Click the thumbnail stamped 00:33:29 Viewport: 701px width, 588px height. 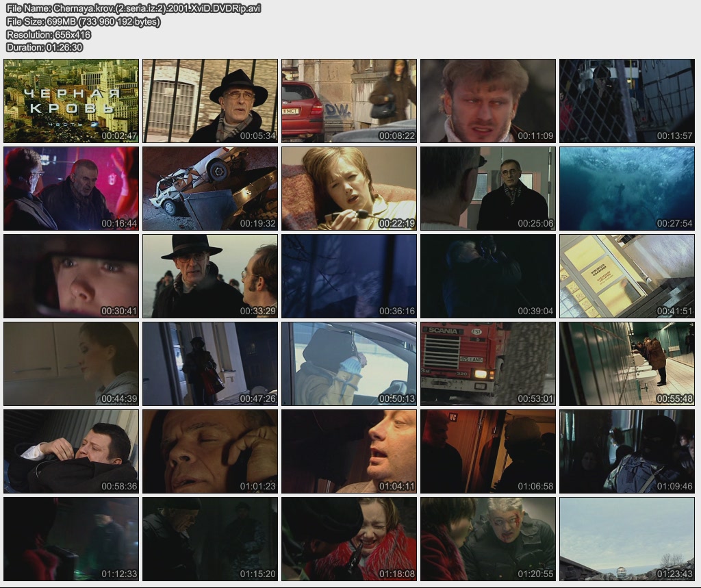tap(210, 277)
